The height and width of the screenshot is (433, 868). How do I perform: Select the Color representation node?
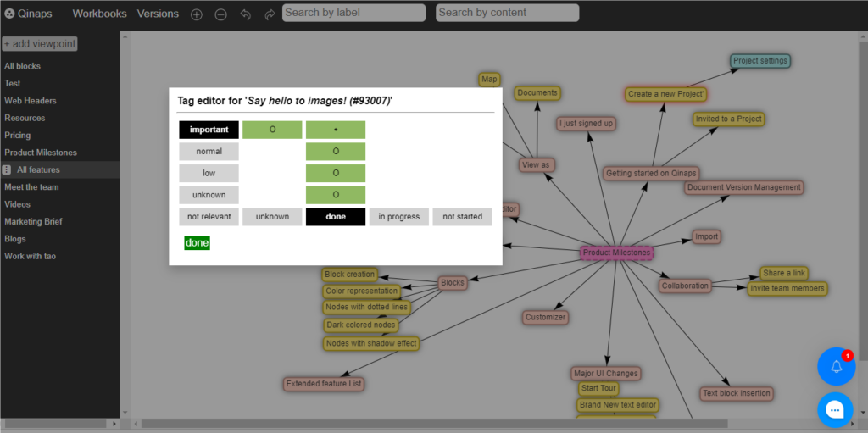(x=361, y=291)
